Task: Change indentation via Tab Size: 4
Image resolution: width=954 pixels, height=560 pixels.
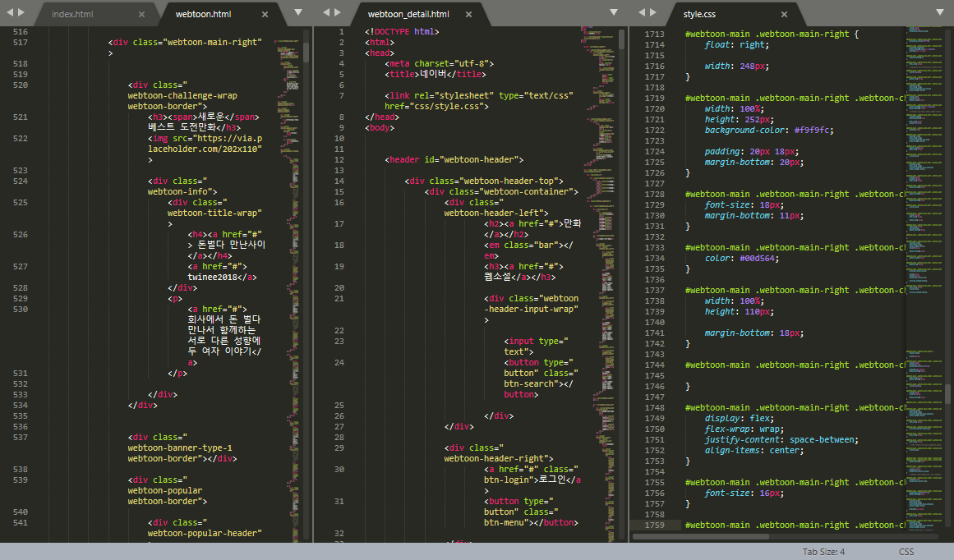Action: 823,552
